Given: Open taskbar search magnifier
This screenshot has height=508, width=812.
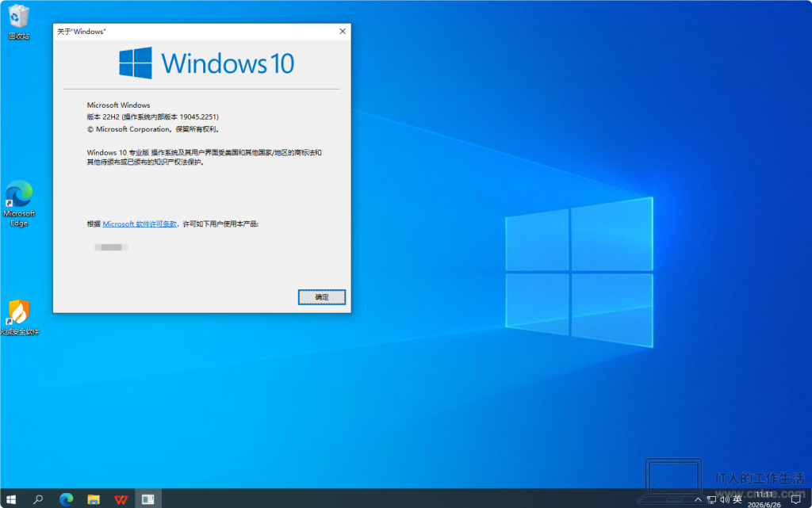Looking at the screenshot, I should click(x=38, y=499).
